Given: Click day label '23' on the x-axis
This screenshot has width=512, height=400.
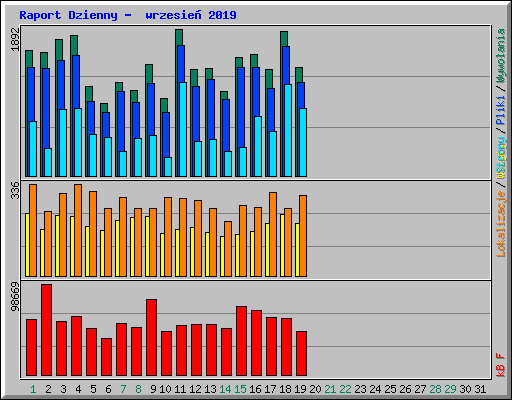Looking at the screenshot, I should click(x=360, y=389).
